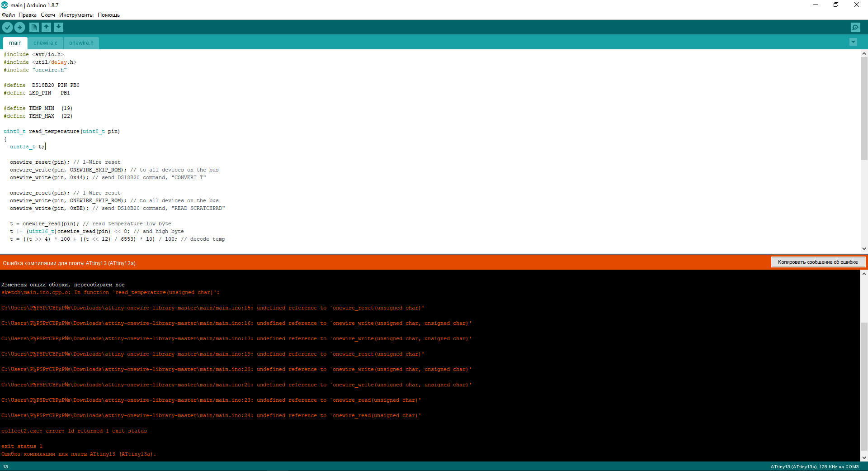Click the console scroll up arrow
This screenshot has height=471, width=868.
[864, 274]
